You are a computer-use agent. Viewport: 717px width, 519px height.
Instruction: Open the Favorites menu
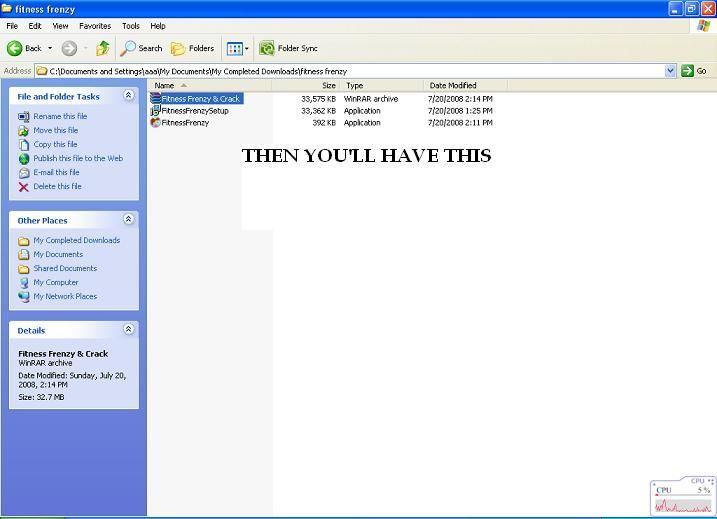(x=95, y=26)
